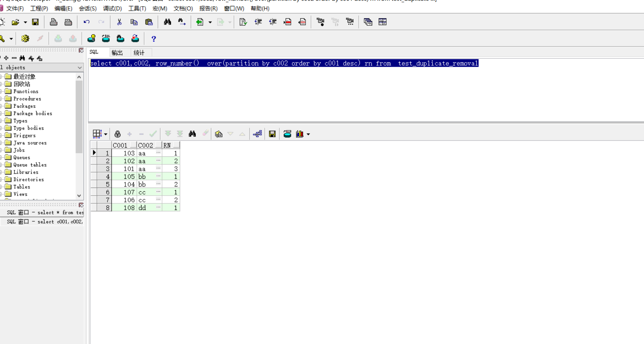Viewport: 644px width, 344px height.
Task: Undo the last edit with the undo arrow
Action: point(87,22)
